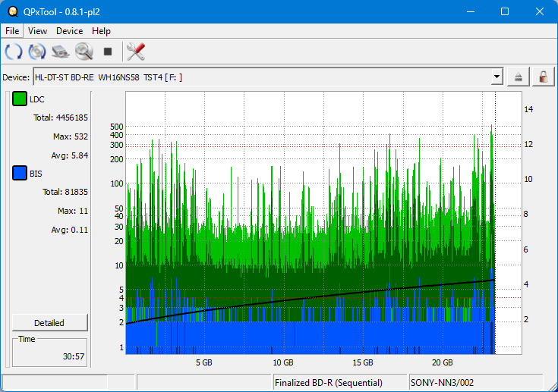Click the window resize grip in status bar
The height and width of the screenshot is (392, 558).
coord(553,386)
